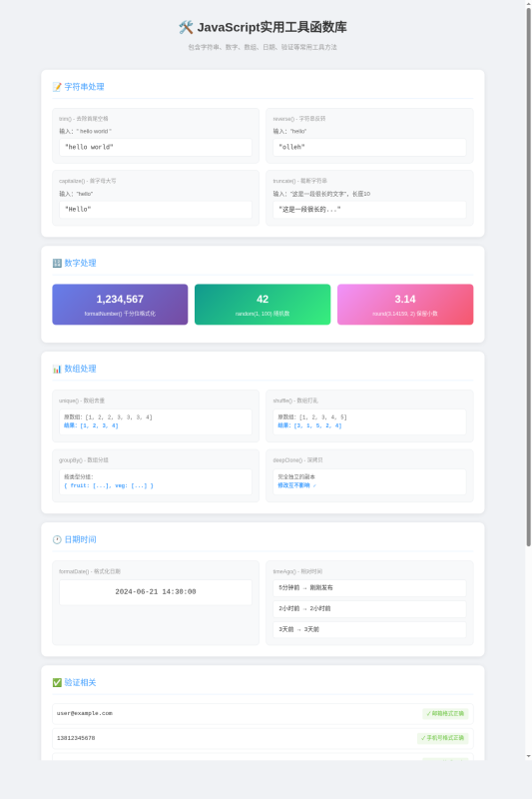Click the groupBy result { fruit: [...], veg: [...] }
Image resolution: width=532 pixels, height=799 pixels.
point(109,486)
